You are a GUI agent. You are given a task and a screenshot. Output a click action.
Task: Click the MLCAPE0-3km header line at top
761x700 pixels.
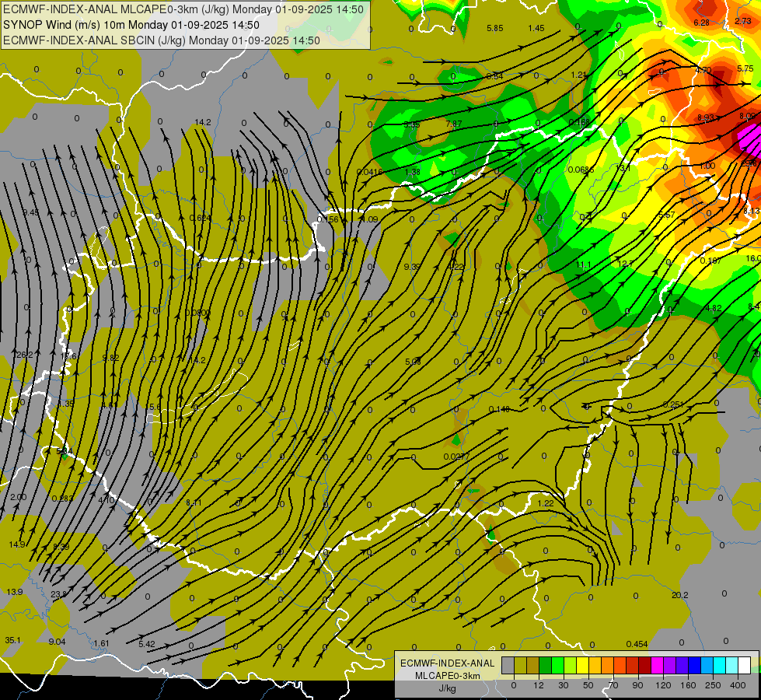(x=183, y=9)
